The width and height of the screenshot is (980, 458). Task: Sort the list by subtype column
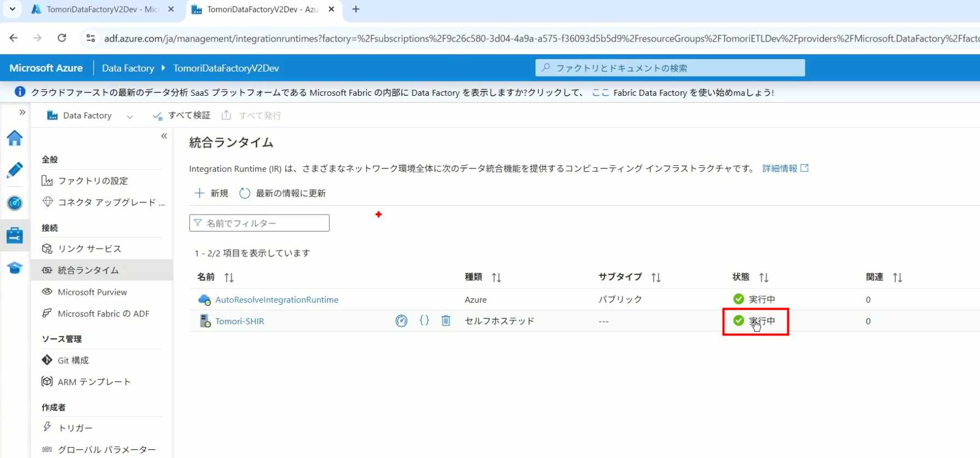click(x=656, y=277)
